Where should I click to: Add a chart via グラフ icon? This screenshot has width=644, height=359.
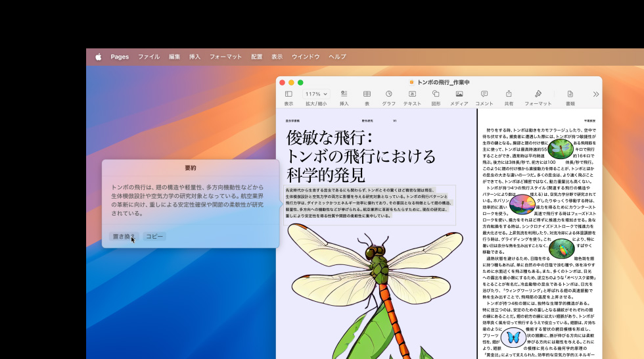click(x=389, y=95)
